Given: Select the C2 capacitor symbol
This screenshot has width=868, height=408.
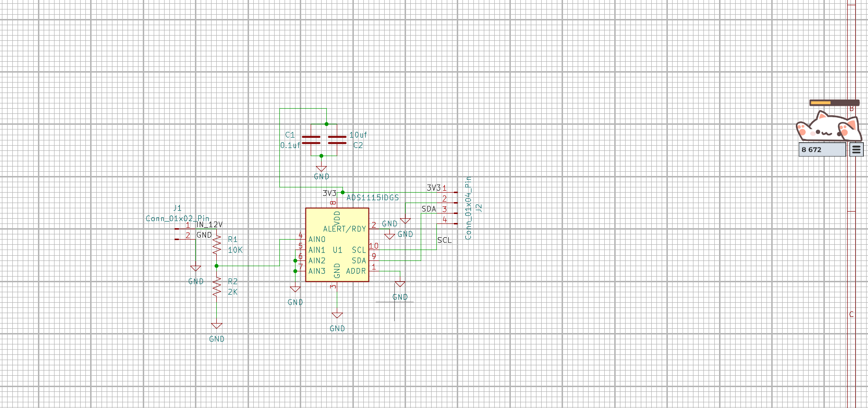Looking at the screenshot, I should tap(337, 140).
